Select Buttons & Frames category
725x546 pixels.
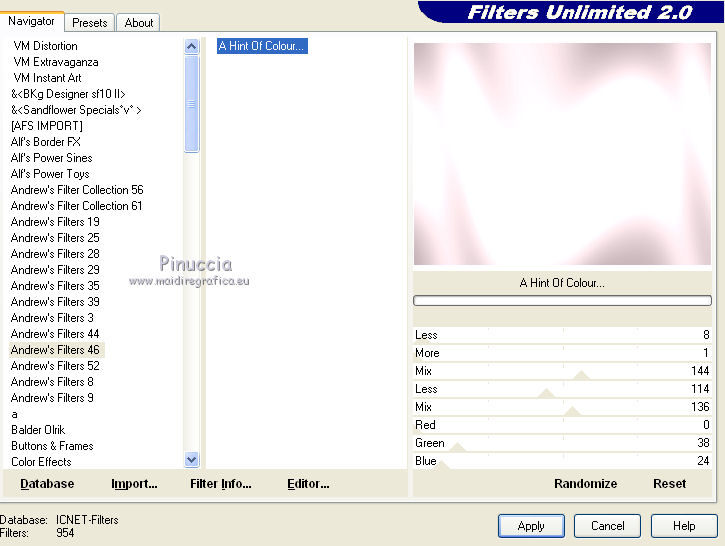(52, 446)
